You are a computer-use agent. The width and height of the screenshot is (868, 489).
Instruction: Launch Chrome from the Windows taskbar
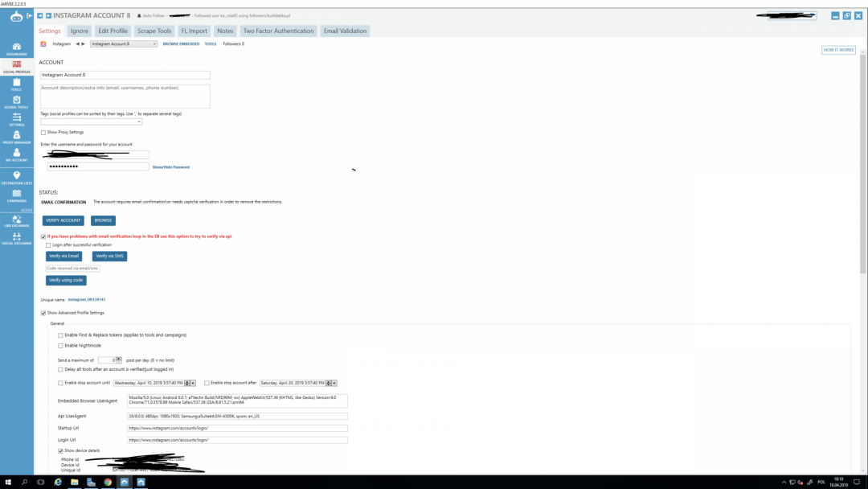pyautogui.click(x=107, y=482)
